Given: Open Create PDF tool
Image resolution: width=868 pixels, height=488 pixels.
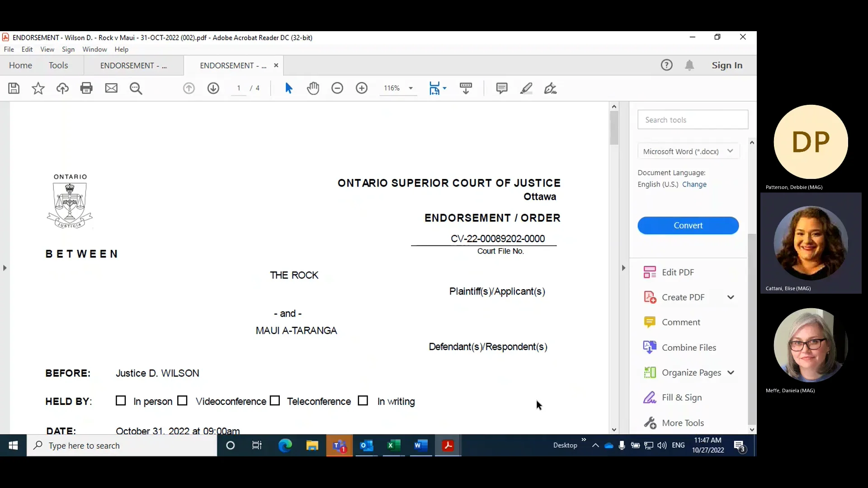Looking at the screenshot, I should 674,297.
